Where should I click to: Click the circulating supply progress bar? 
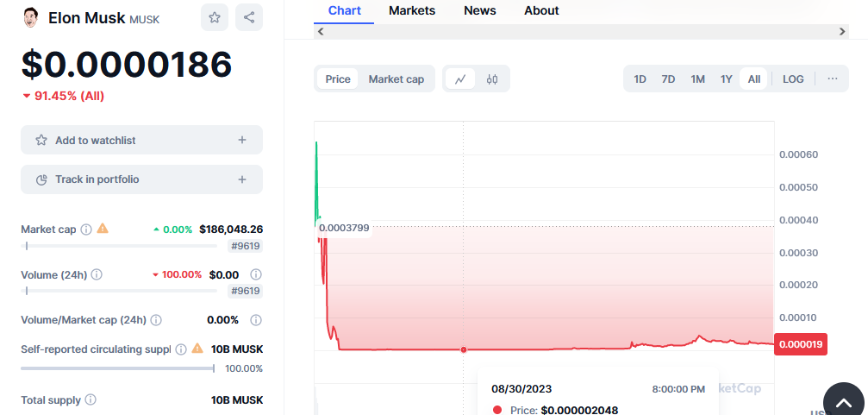pos(117,368)
